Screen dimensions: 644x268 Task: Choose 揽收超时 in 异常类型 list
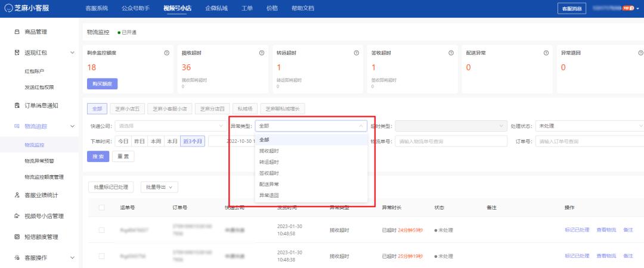tap(311, 151)
